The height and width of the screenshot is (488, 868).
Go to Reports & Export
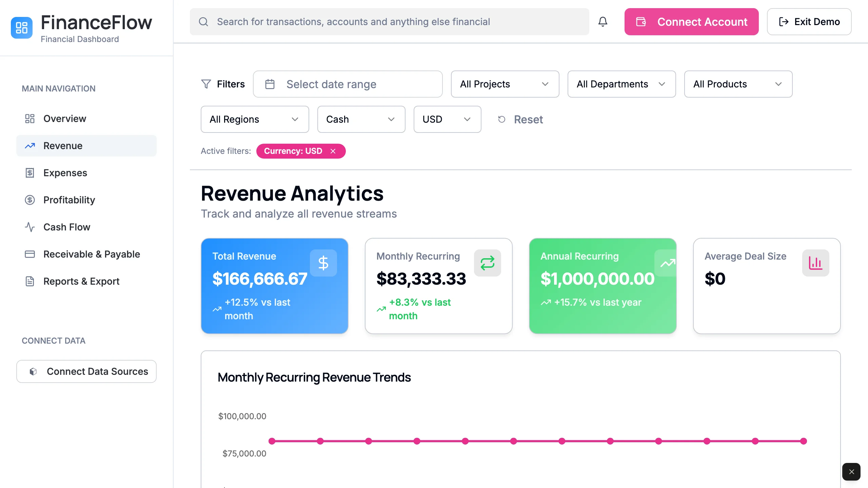(81, 281)
